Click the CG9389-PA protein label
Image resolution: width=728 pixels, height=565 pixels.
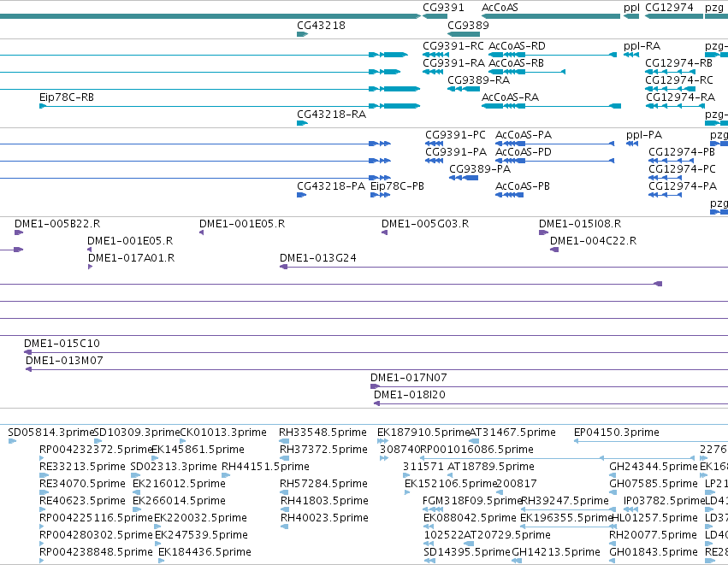click(480, 169)
